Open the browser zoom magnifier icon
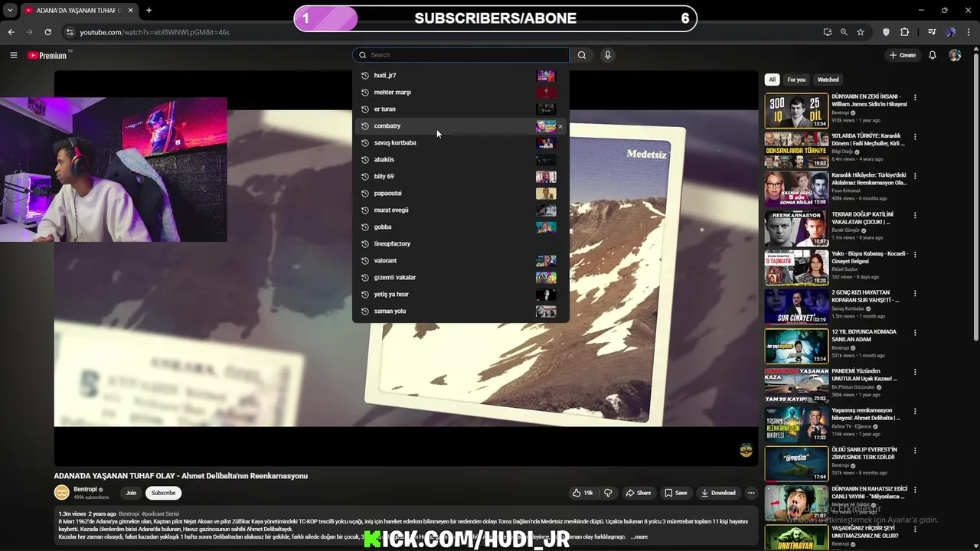This screenshot has height=551, width=980. [x=844, y=32]
